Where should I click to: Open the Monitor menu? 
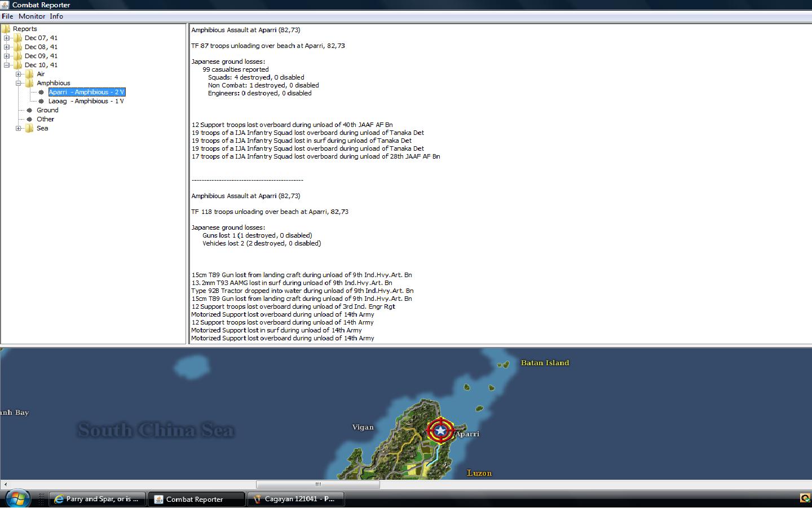[32, 16]
